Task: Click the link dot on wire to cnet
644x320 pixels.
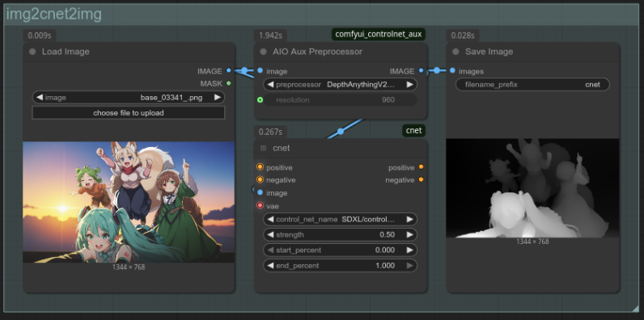Action: tap(341, 131)
